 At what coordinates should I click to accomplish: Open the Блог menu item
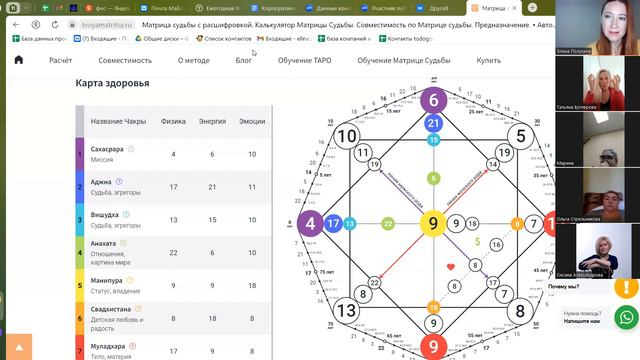(x=244, y=60)
